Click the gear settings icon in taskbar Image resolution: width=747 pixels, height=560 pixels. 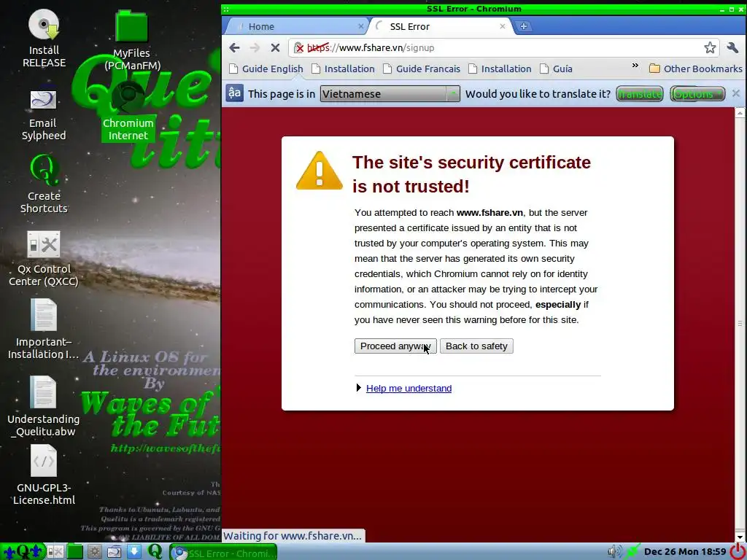point(94,551)
